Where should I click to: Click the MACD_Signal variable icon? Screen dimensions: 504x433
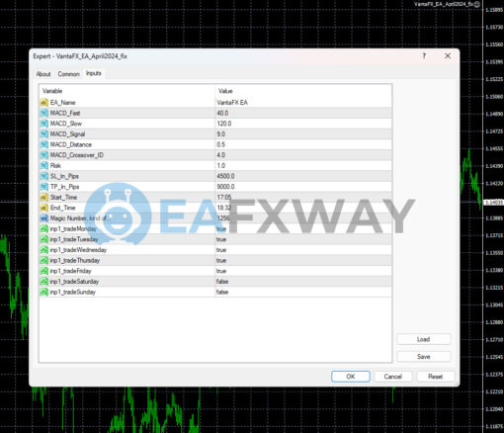[x=43, y=134]
